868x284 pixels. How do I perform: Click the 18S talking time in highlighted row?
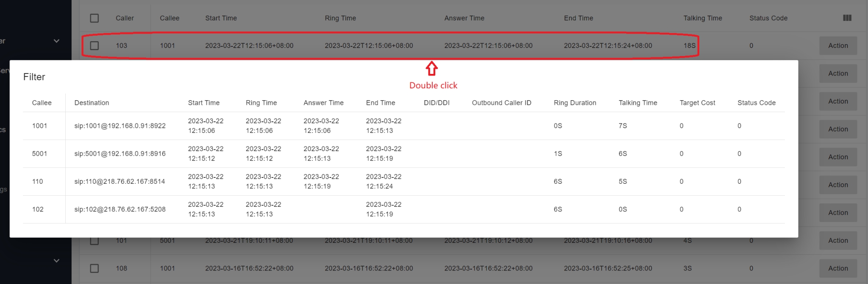689,45
